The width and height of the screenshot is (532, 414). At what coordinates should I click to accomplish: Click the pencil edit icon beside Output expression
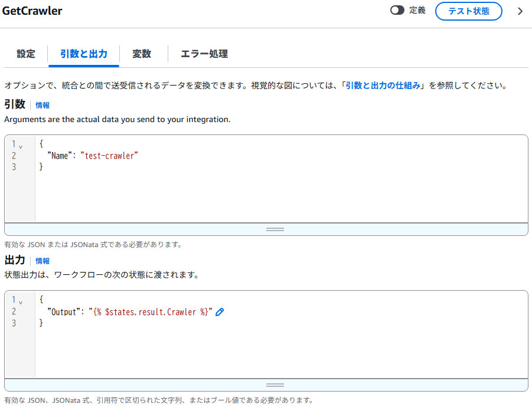(220, 312)
